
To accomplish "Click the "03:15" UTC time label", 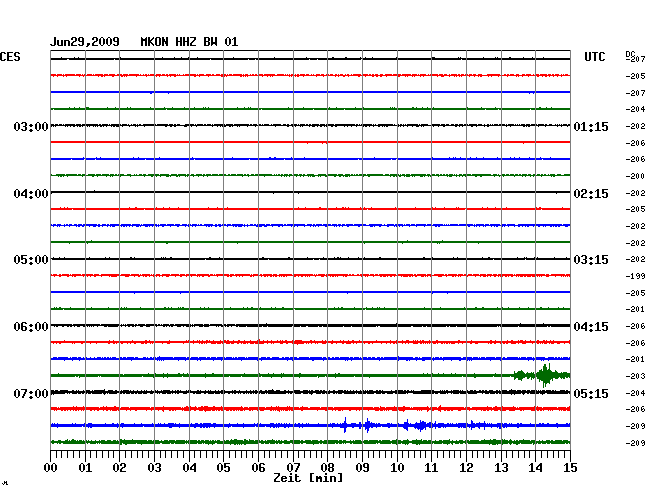I will point(591,260).
